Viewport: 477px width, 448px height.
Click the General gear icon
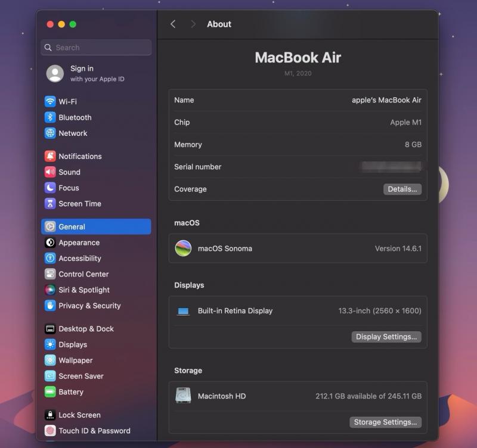pos(50,227)
